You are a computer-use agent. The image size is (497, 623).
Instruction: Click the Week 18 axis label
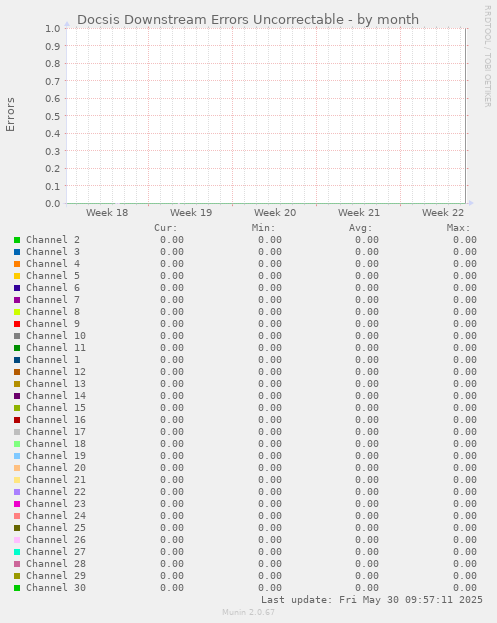point(107,213)
